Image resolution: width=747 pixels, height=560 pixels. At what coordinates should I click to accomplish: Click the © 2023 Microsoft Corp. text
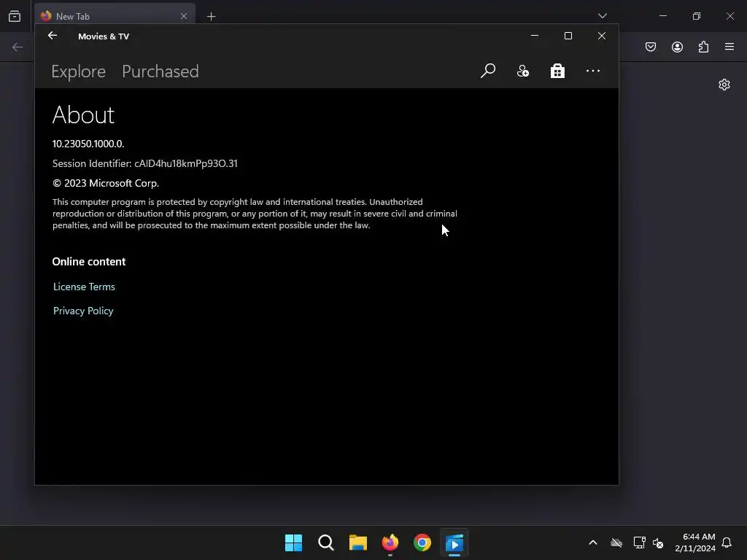(x=106, y=183)
